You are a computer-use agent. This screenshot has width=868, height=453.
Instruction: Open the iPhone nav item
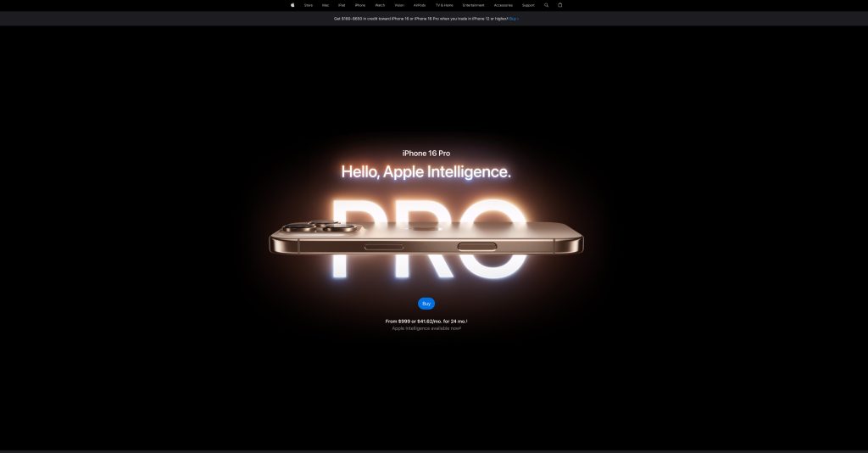coord(359,5)
